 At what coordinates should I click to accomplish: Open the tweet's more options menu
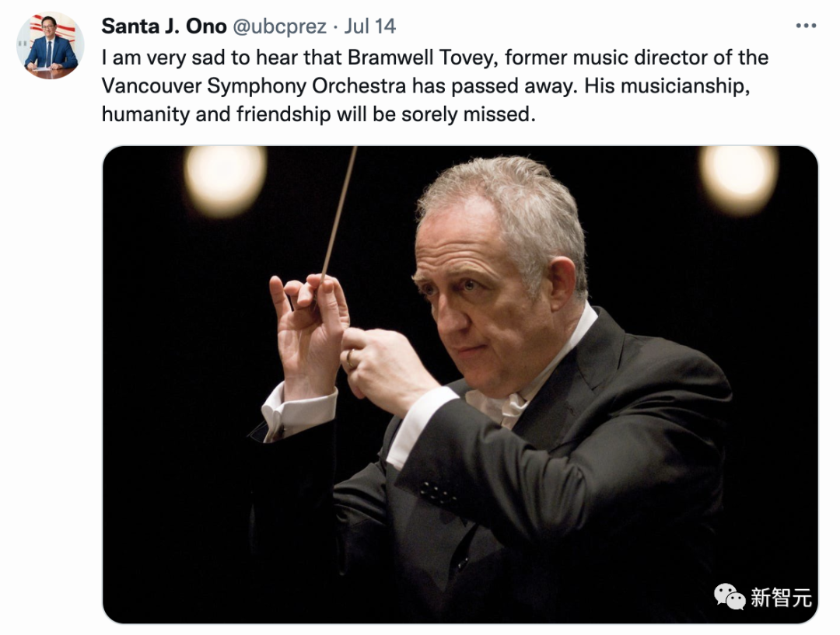tap(806, 26)
